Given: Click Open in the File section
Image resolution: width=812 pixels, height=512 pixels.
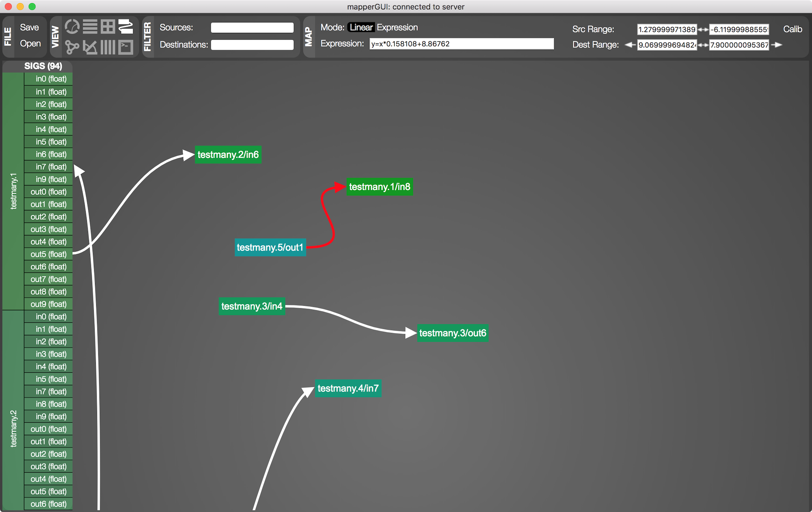Looking at the screenshot, I should tap(30, 43).
